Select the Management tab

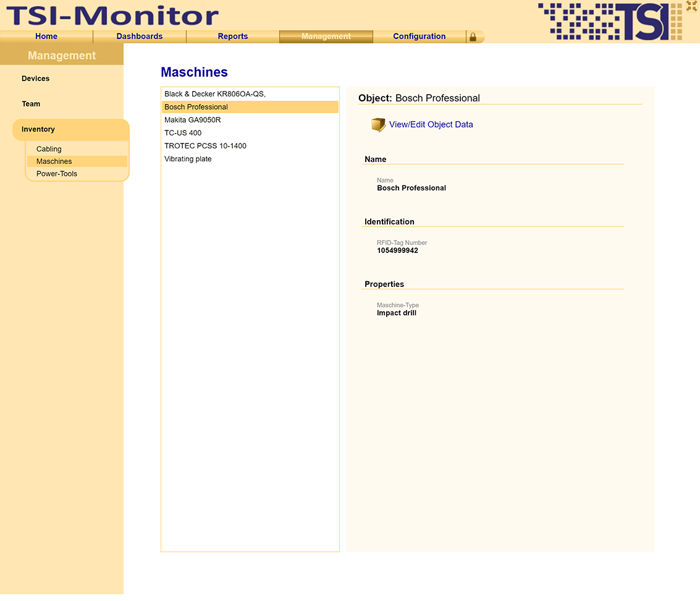tap(326, 36)
